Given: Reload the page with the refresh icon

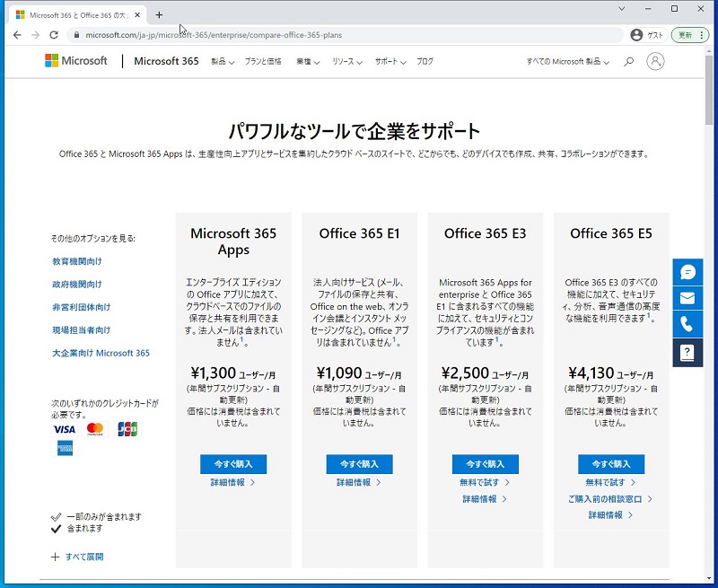Looking at the screenshot, I should coord(54,35).
